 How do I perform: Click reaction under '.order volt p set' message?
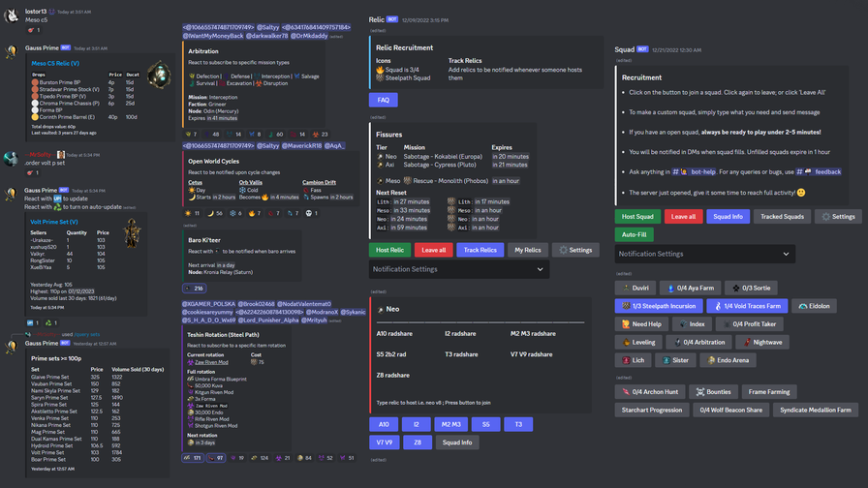33,172
